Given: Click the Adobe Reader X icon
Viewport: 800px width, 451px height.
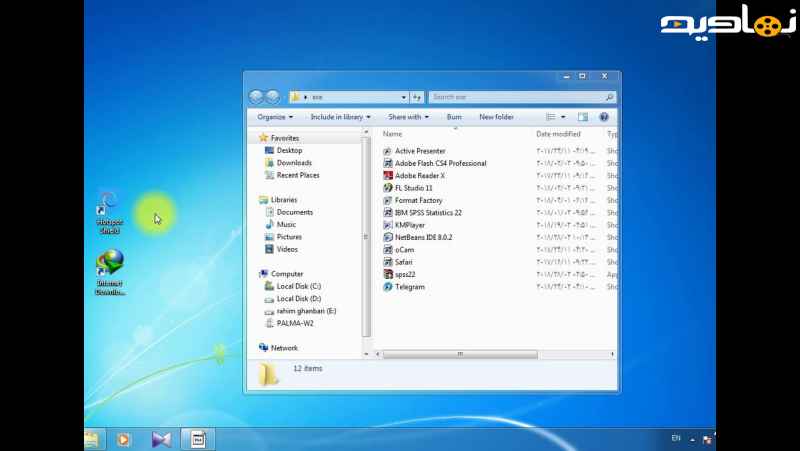Looking at the screenshot, I should [388, 176].
